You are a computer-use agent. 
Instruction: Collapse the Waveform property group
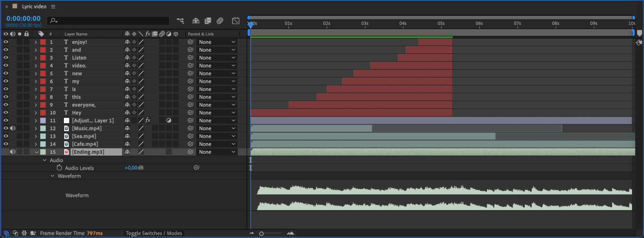(52, 176)
